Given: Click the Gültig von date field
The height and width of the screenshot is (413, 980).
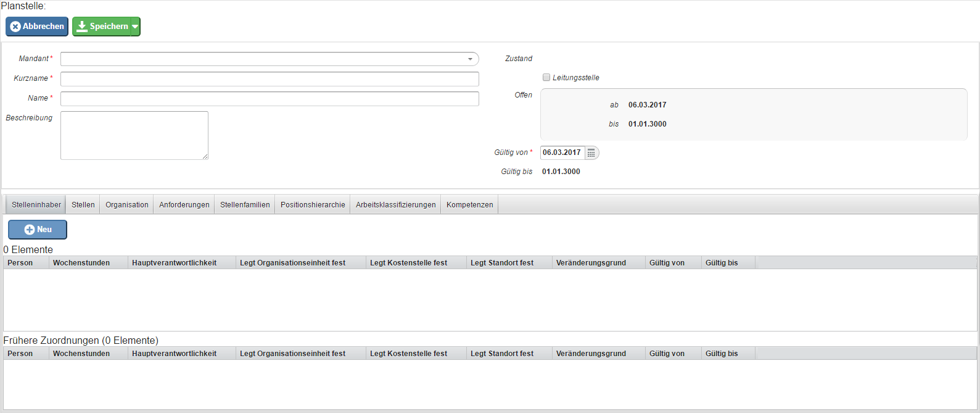Looking at the screenshot, I should (562, 152).
